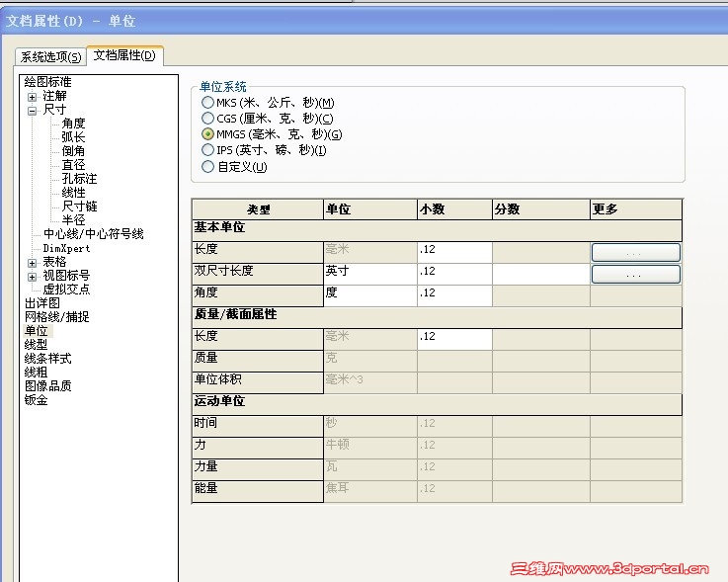Select MKS (米、公斤、秒) unit system
The image size is (728, 582).
208,102
